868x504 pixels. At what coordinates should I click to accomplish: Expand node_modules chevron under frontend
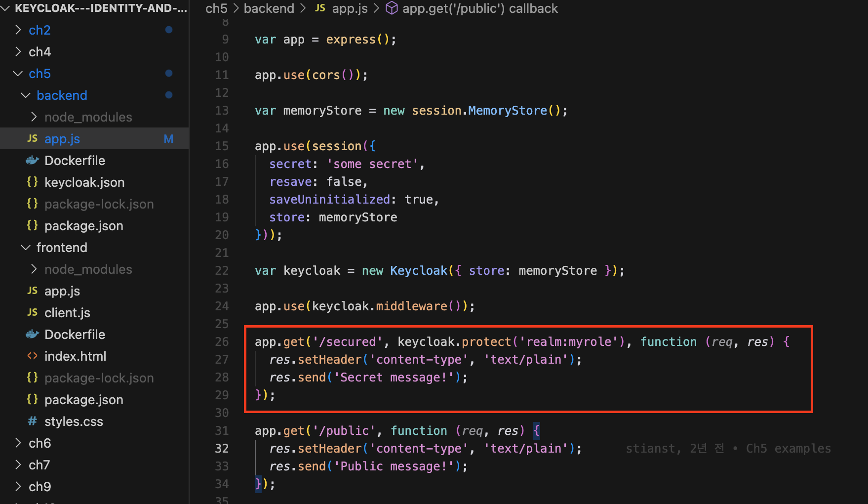(x=34, y=269)
